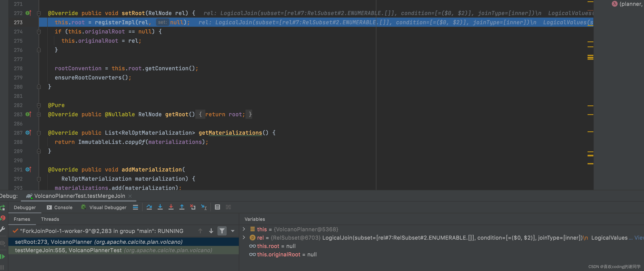This screenshot has height=271, width=644.
Task: Expand the 'rel' RelSubset variable
Action: tap(244, 238)
